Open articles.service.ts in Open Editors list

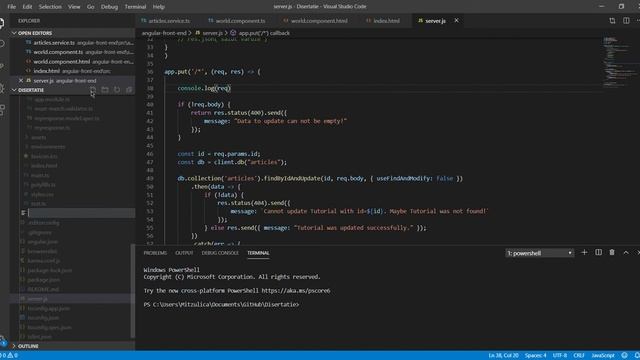click(72, 42)
